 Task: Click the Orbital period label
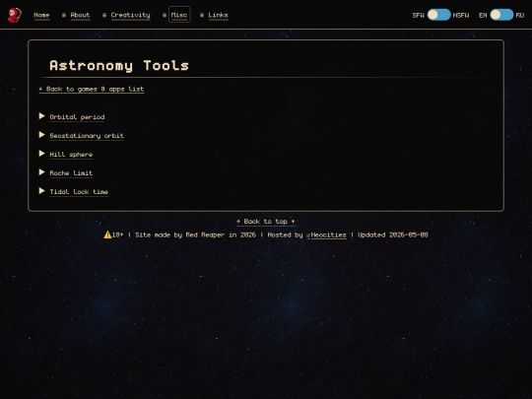[x=77, y=117]
